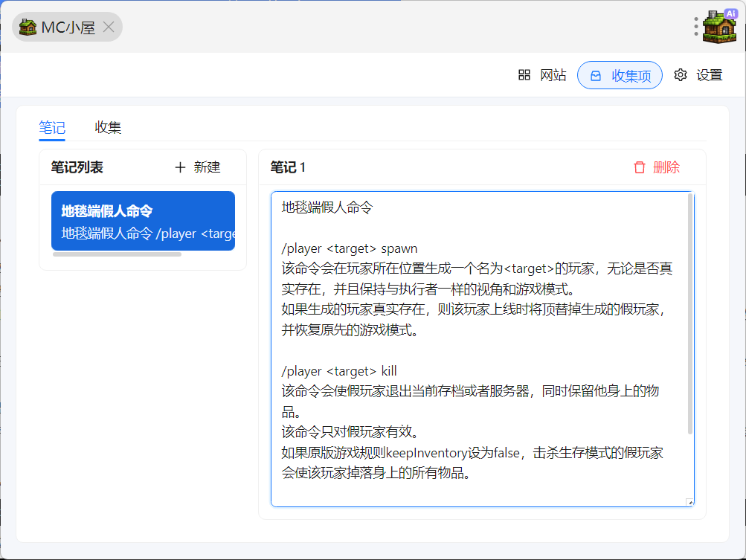This screenshot has width=746, height=560.
Task: Click the house icon in MC小屋 tab
Action: point(28,28)
